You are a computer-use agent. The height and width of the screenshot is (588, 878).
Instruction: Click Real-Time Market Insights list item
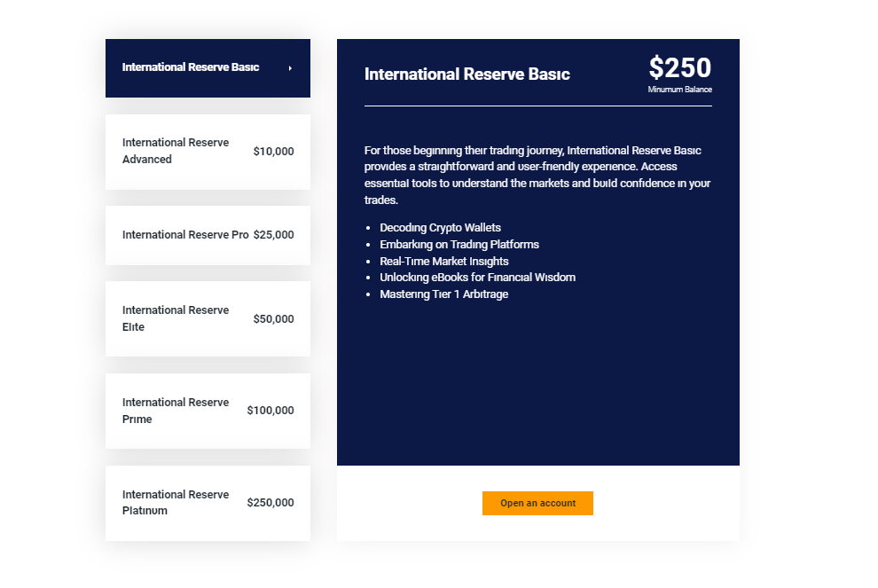pos(444,261)
